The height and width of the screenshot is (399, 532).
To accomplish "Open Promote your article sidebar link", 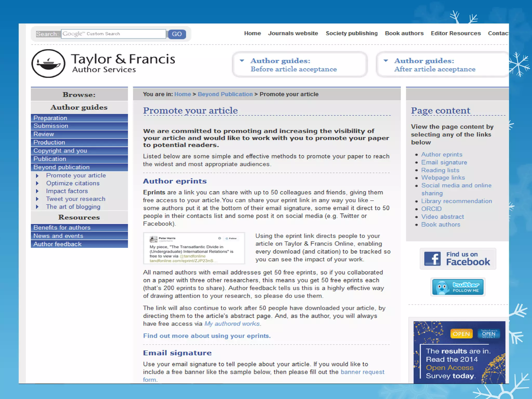I will [x=76, y=176].
